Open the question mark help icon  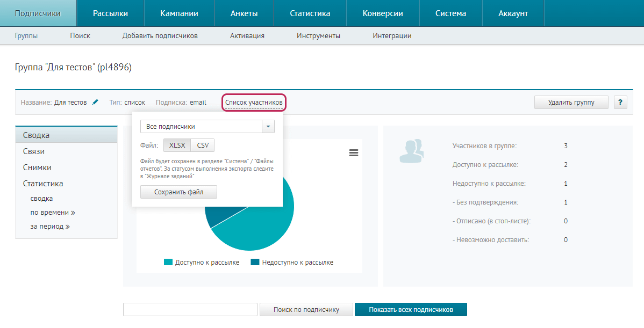(620, 102)
